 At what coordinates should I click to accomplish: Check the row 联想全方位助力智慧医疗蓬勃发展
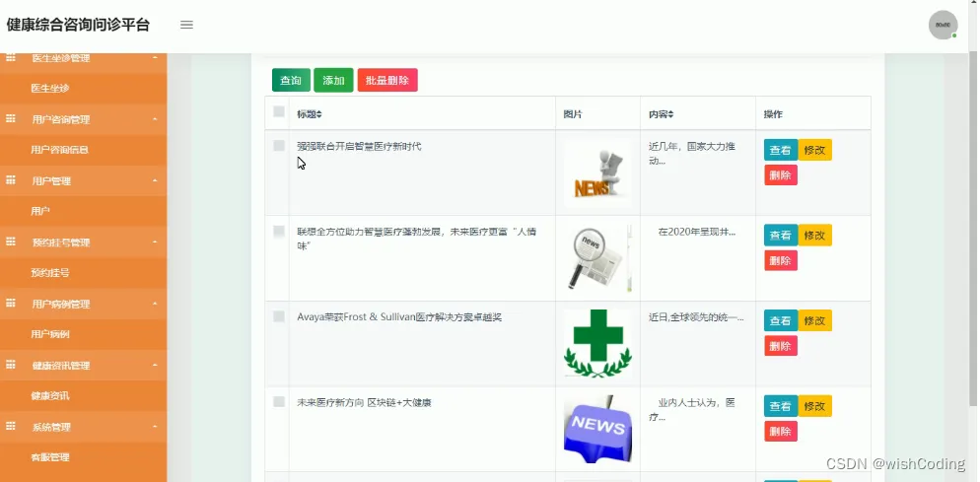[x=279, y=232]
